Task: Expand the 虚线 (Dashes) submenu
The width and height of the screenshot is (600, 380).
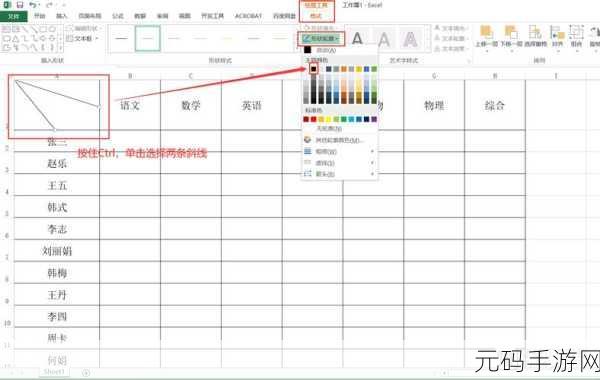Action: [339, 163]
